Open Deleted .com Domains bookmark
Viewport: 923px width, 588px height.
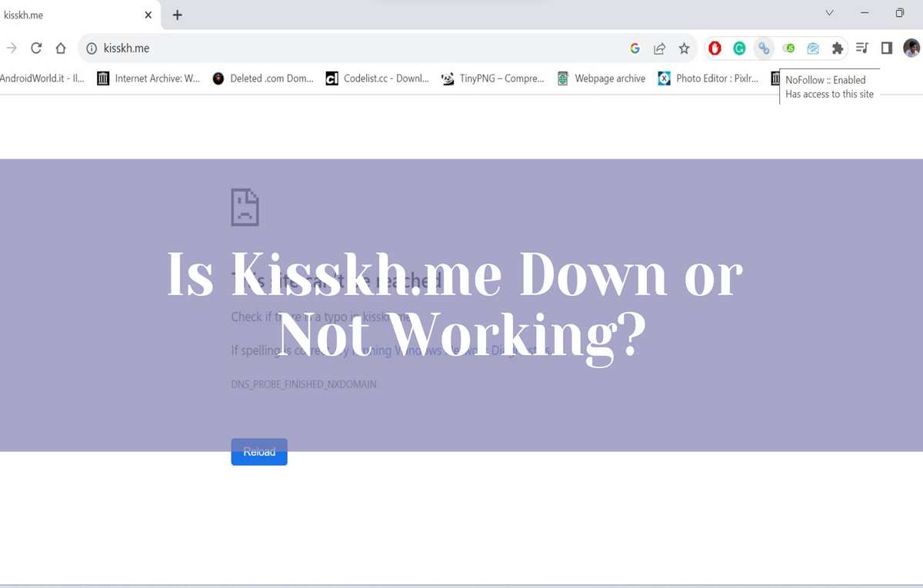pyautogui.click(x=263, y=78)
